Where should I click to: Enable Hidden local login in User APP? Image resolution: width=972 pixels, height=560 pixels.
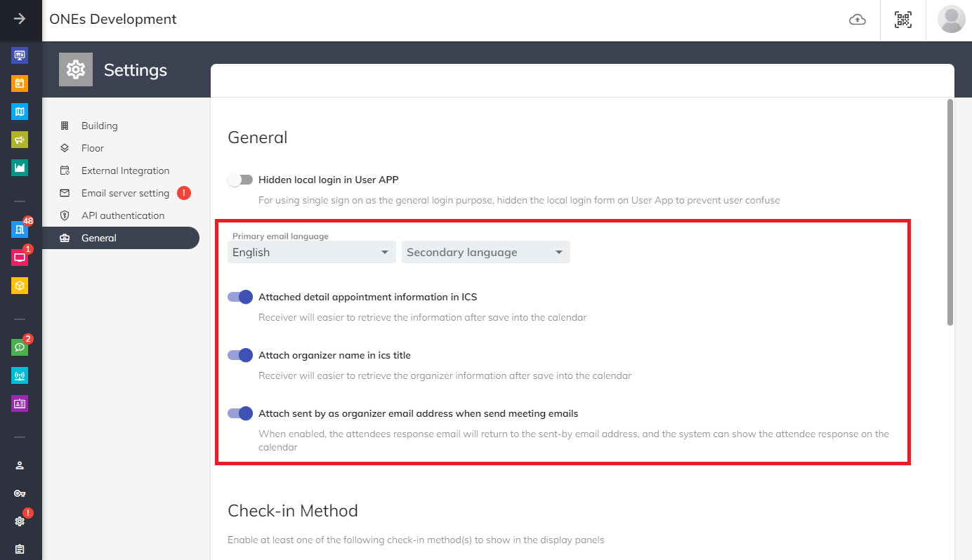240,180
